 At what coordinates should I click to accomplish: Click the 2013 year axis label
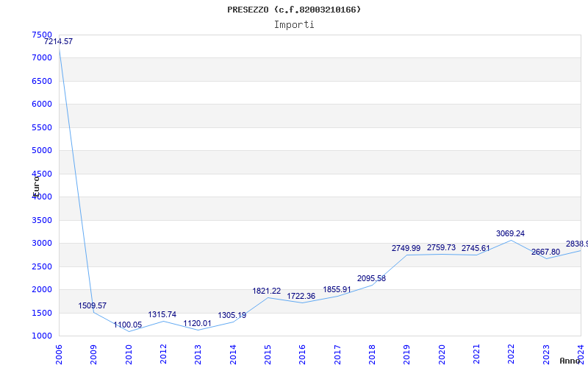click(198, 355)
